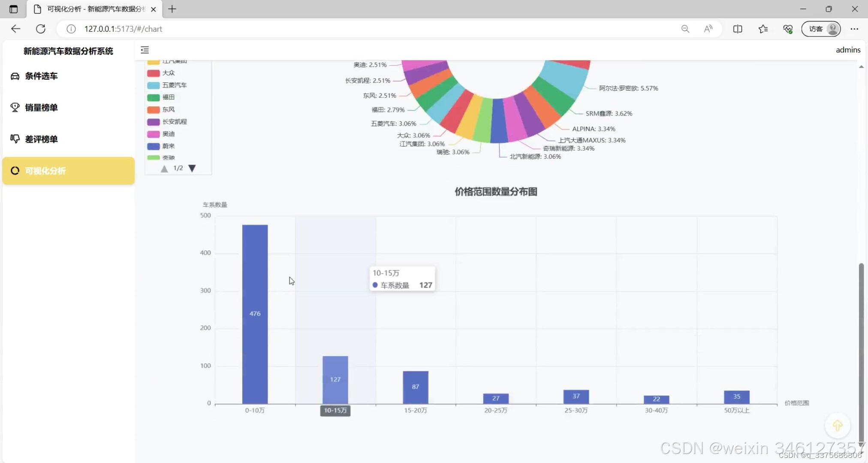
Task: Select the 条件选车 car icon in sidebar
Action: pyautogui.click(x=15, y=76)
